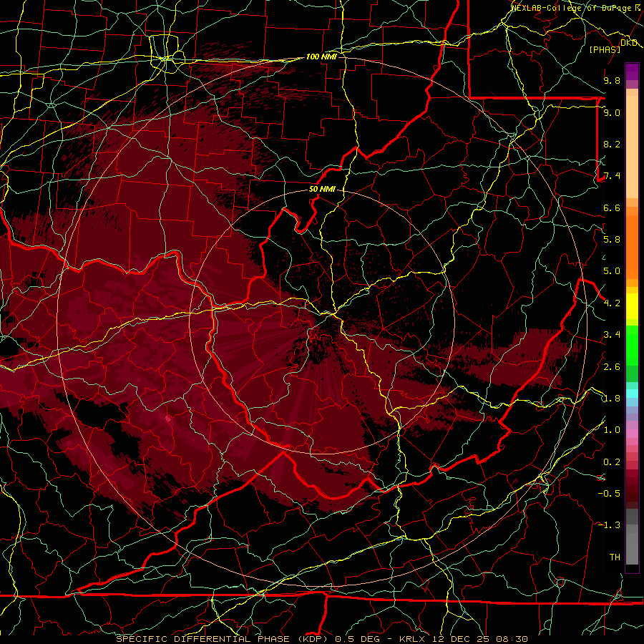
Task: Click the 'NEXLAB-College of DuPage' credit text
Action: (x=573, y=8)
